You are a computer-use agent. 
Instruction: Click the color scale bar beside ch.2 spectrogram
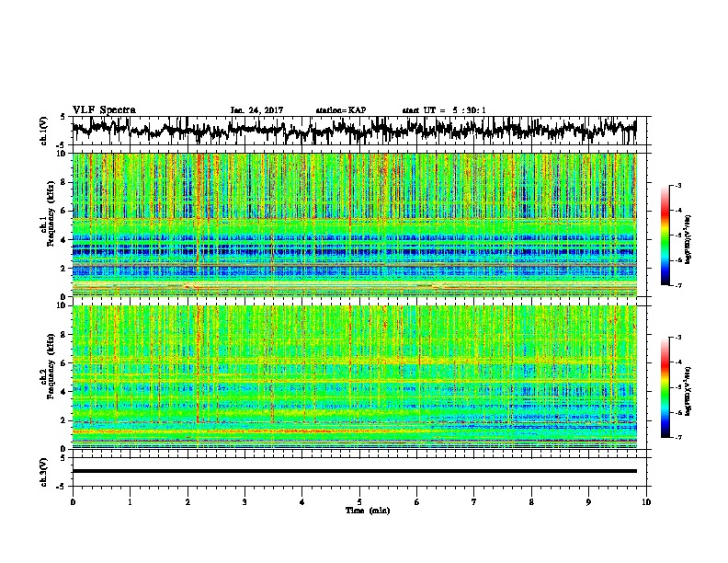point(665,387)
